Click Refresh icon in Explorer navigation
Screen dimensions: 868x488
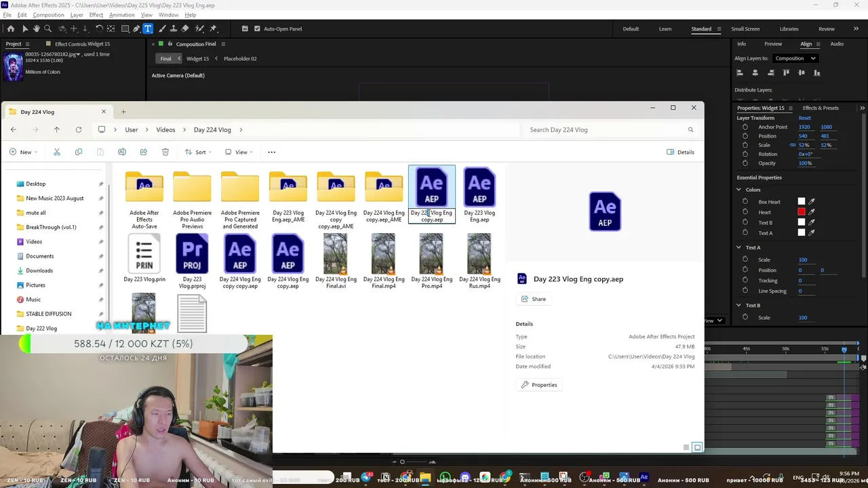click(79, 129)
